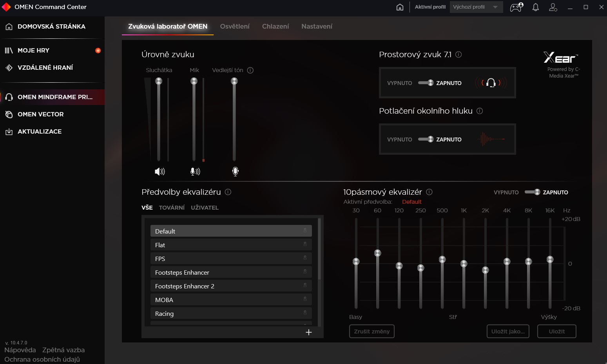Select the Footsteps Enhancer 2 preset
Screen dimensions: 607x364
click(231, 286)
